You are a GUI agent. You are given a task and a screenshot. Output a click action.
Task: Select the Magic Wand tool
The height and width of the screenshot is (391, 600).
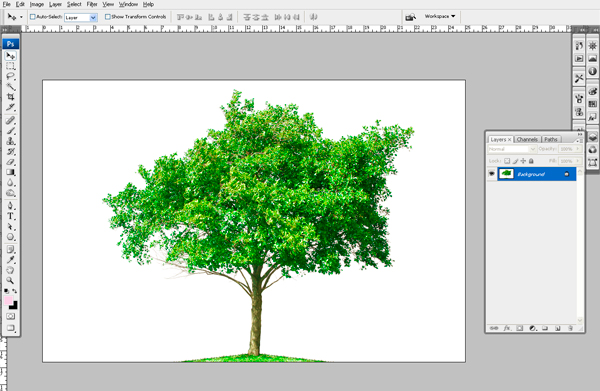[x=10, y=86]
